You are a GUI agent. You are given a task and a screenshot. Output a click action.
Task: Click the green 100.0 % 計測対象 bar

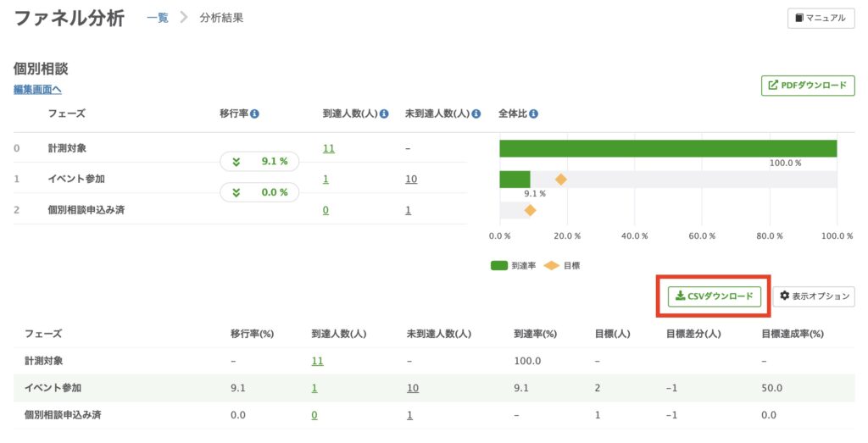click(668, 148)
